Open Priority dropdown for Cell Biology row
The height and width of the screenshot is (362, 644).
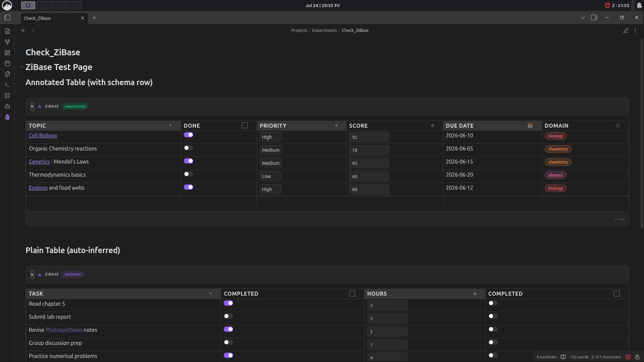[x=270, y=137]
